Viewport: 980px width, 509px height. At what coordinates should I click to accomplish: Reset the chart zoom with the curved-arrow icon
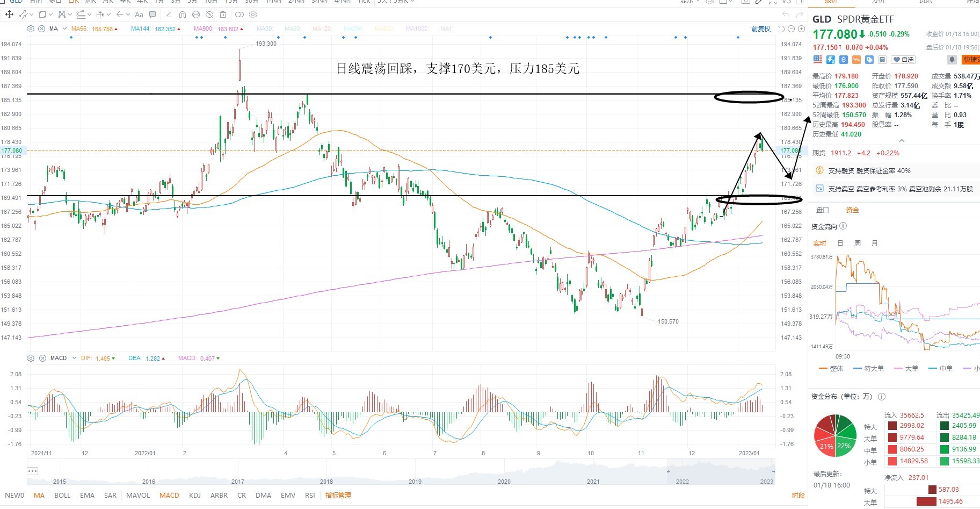[781, 29]
